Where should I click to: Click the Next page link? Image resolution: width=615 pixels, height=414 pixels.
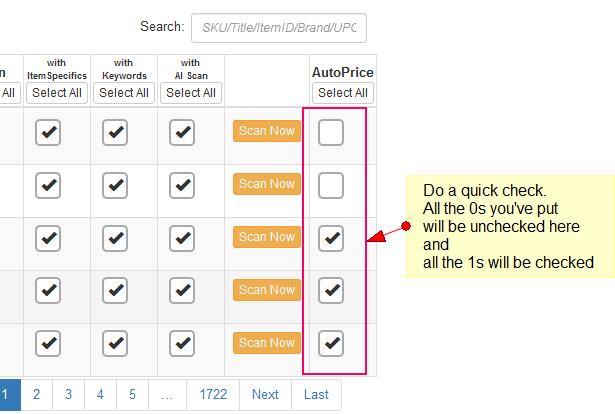(265, 395)
